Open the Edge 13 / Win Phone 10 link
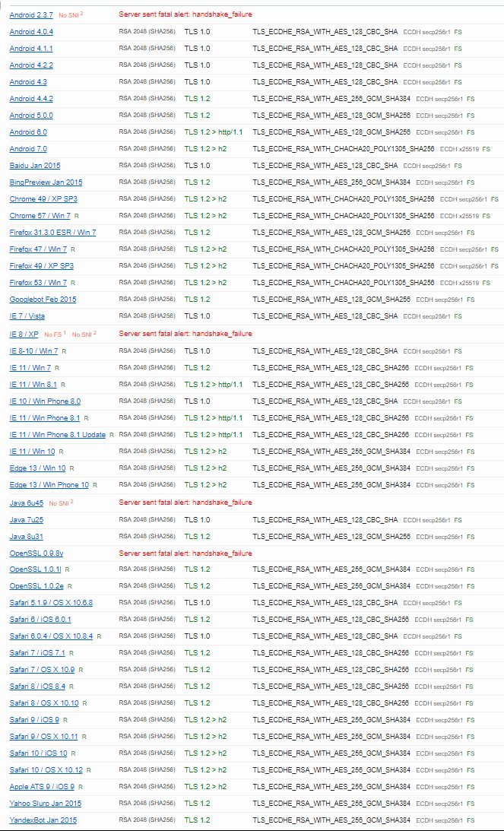The height and width of the screenshot is (831, 504). (x=49, y=484)
